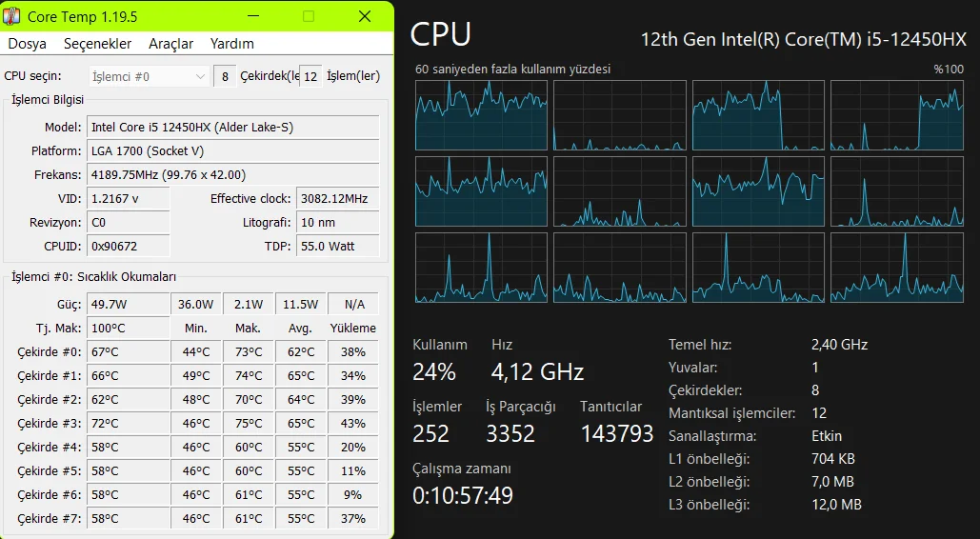
Task: Click the Core Temp app icon in title bar
Action: click(12, 16)
